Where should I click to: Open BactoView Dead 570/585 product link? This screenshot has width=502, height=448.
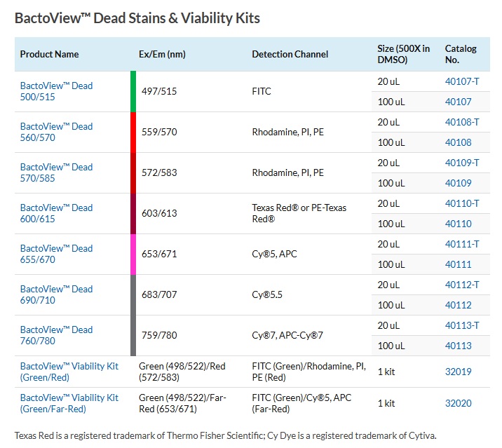pyautogui.click(x=56, y=172)
